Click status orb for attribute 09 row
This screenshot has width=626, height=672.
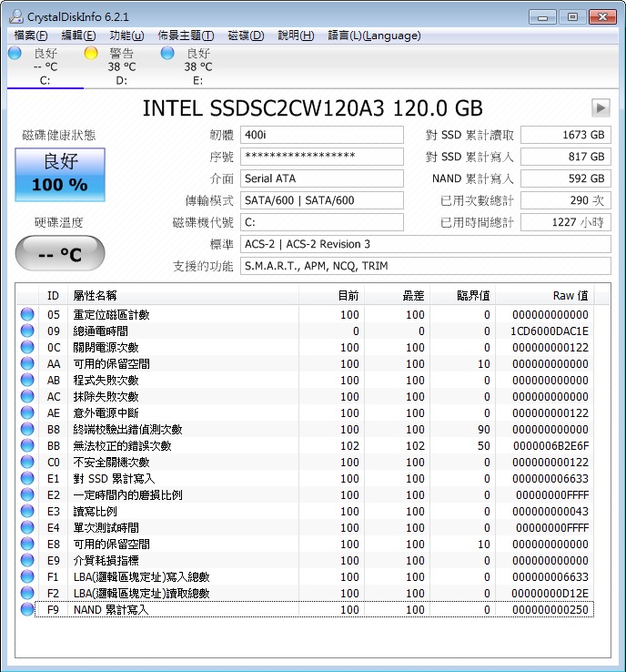[x=27, y=331]
